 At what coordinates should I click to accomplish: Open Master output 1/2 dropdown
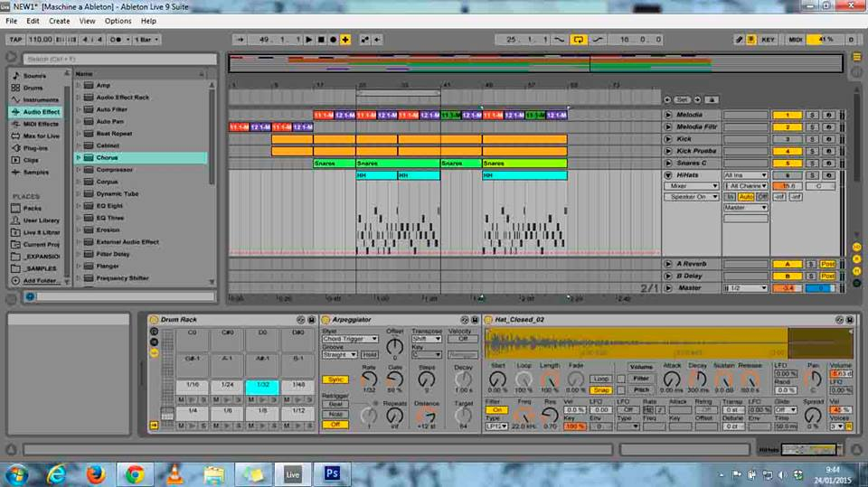pyautogui.click(x=746, y=287)
